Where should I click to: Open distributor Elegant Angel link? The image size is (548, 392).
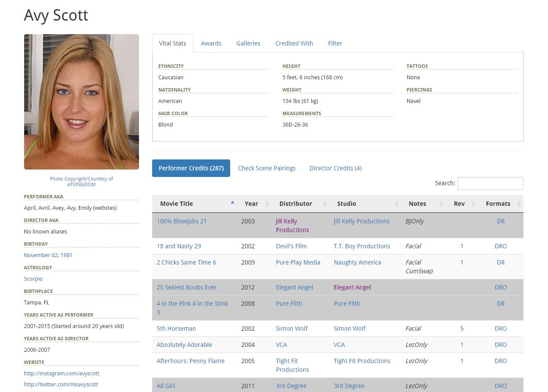(294, 287)
